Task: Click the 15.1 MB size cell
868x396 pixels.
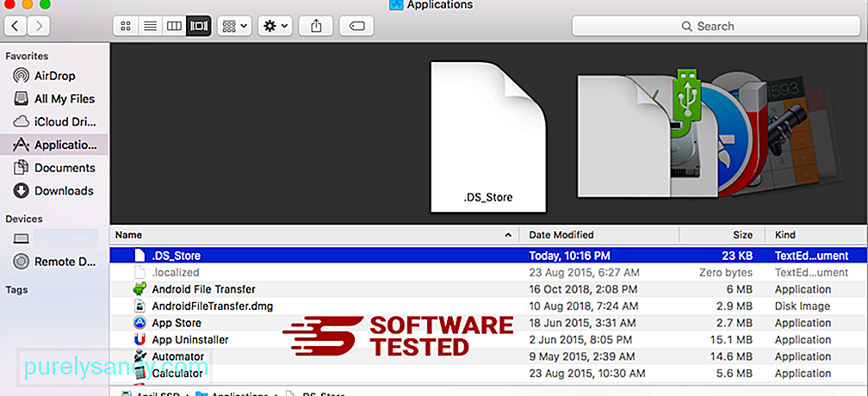Action: pos(731,339)
